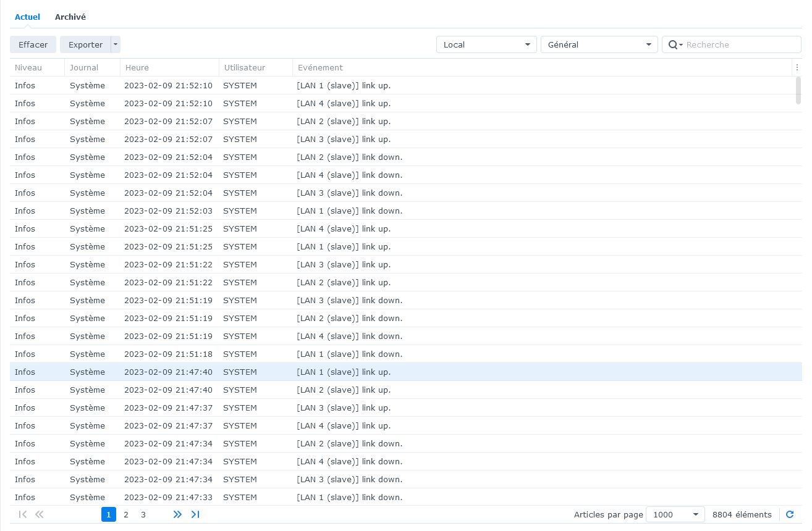This screenshot has height=531, width=812.
Task: Expand the Exporter dropdown arrow
Action: (x=116, y=44)
